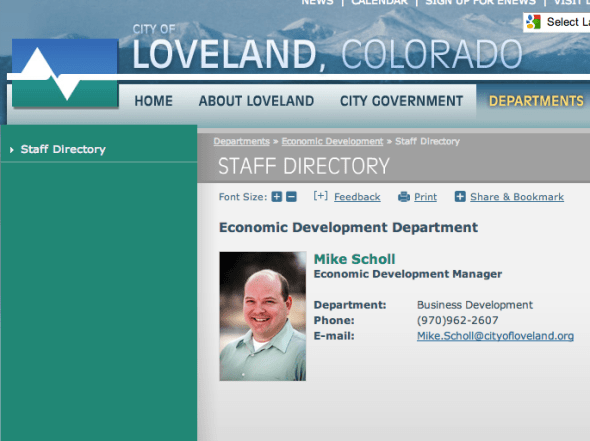Increase font size with plus icon

click(x=277, y=197)
